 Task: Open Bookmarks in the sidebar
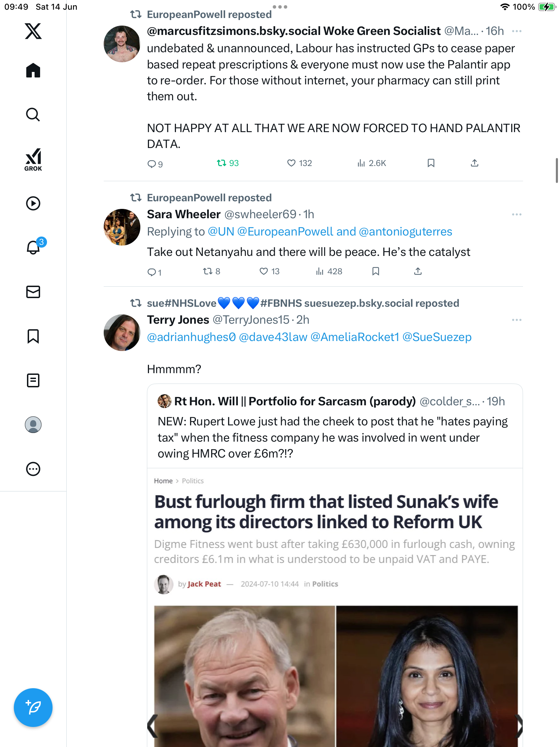pyautogui.click(x=33, y=336)
